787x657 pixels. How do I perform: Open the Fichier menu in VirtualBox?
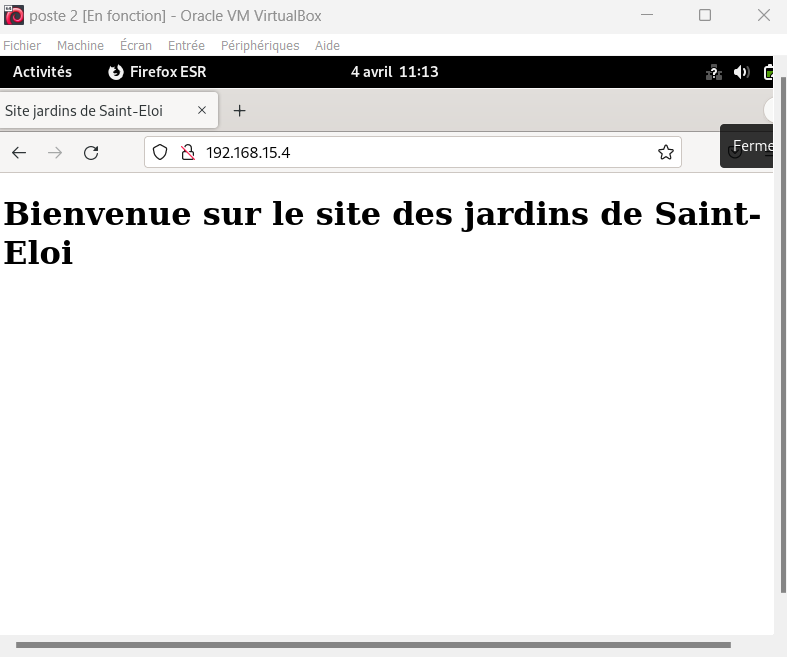coord(22,46)
